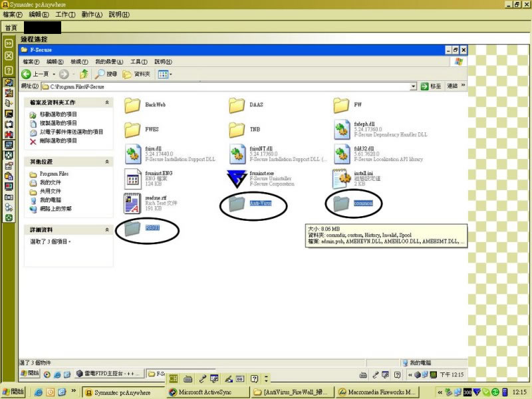This screenshot has height=399, width=532.
Task: Open Explorer 檢視(V) menu
Action: [79, 62]
